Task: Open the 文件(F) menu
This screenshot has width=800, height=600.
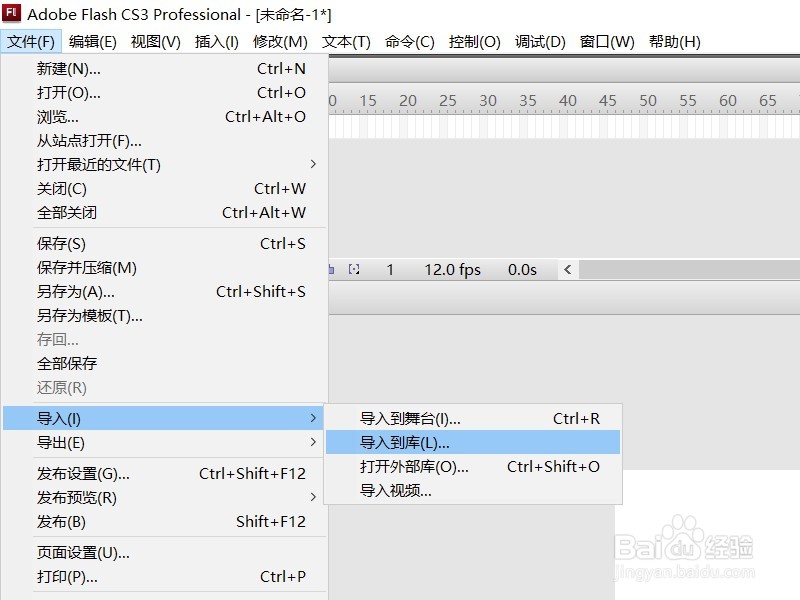Action: coord(31,41)
